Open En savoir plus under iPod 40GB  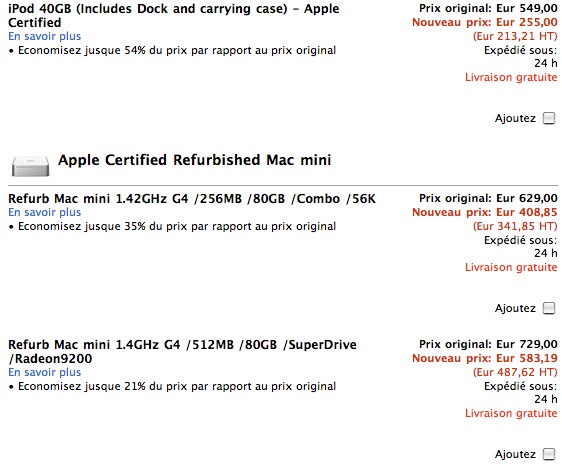tap(45, 36)
